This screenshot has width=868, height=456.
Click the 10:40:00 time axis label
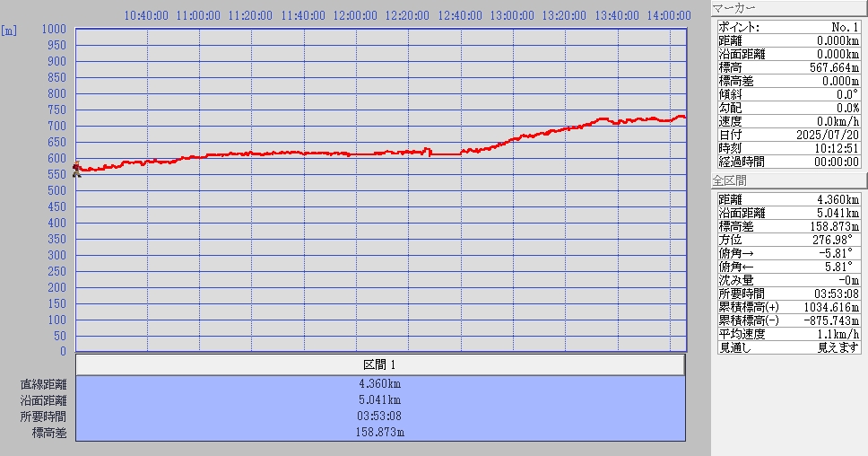(146, 15)
